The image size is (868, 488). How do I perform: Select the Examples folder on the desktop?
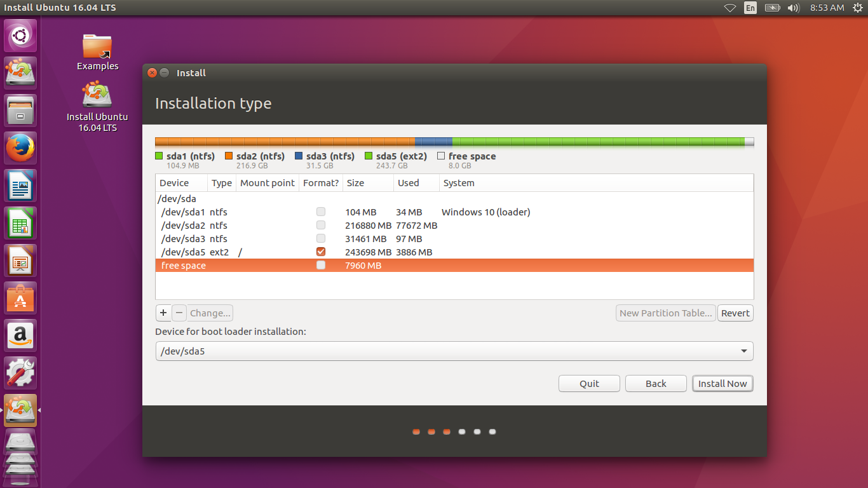tap(97, 52)
